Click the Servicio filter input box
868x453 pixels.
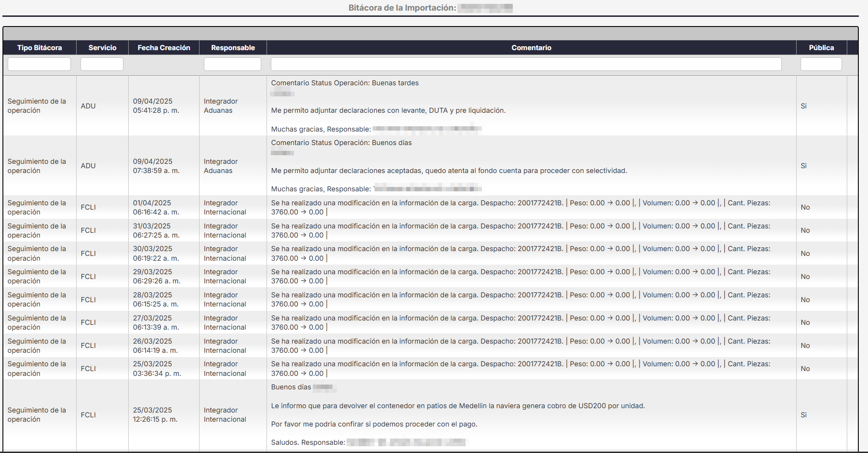[x=102, y=64]
